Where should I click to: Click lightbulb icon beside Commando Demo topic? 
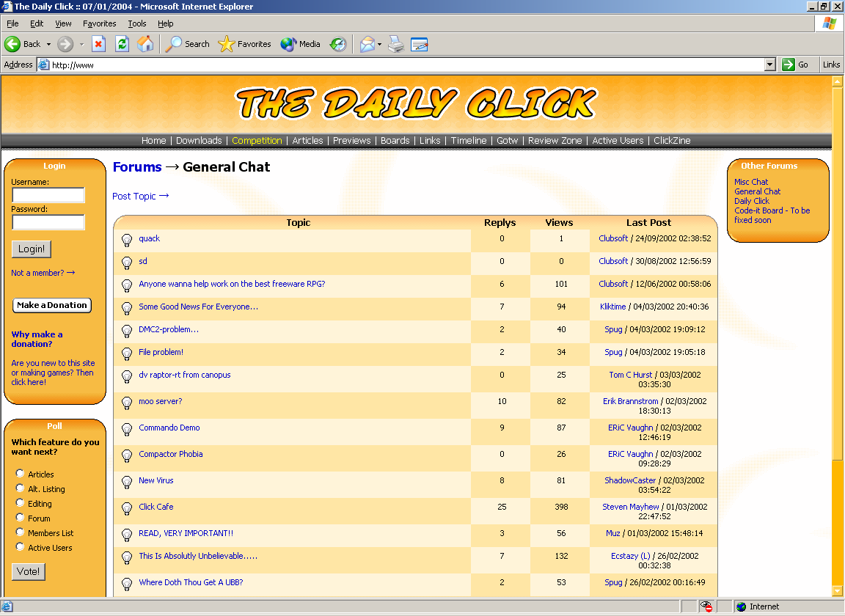(x=127, y=430)
